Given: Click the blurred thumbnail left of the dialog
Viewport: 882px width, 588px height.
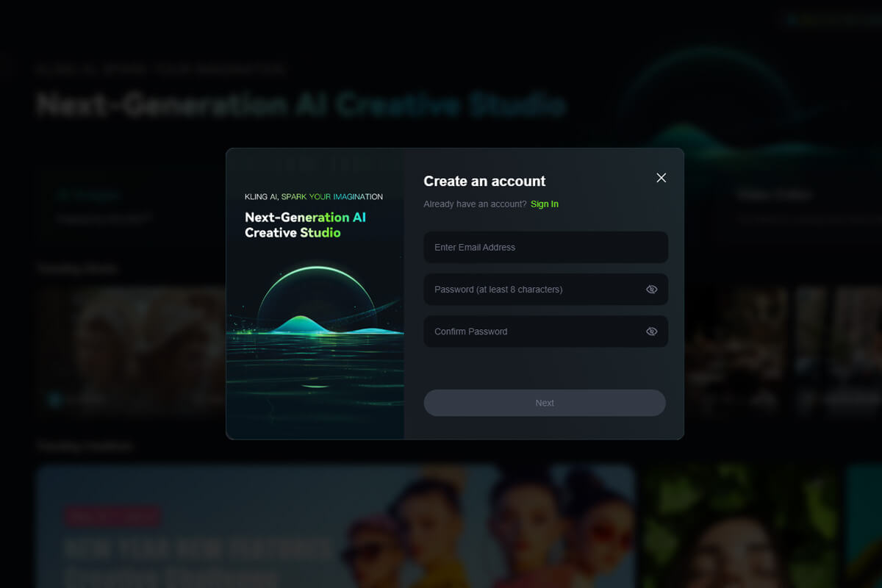Looking at the screenshot, I should coord(132,345).
